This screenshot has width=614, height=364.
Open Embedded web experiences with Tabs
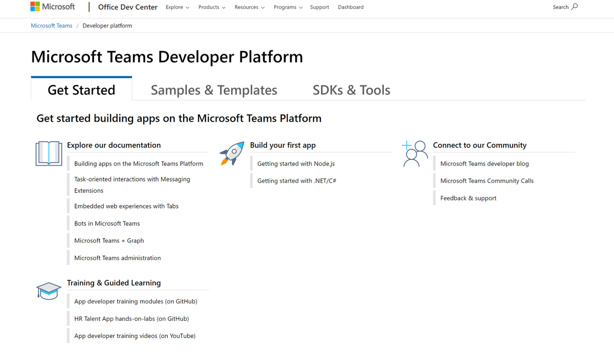click(126, 206)
